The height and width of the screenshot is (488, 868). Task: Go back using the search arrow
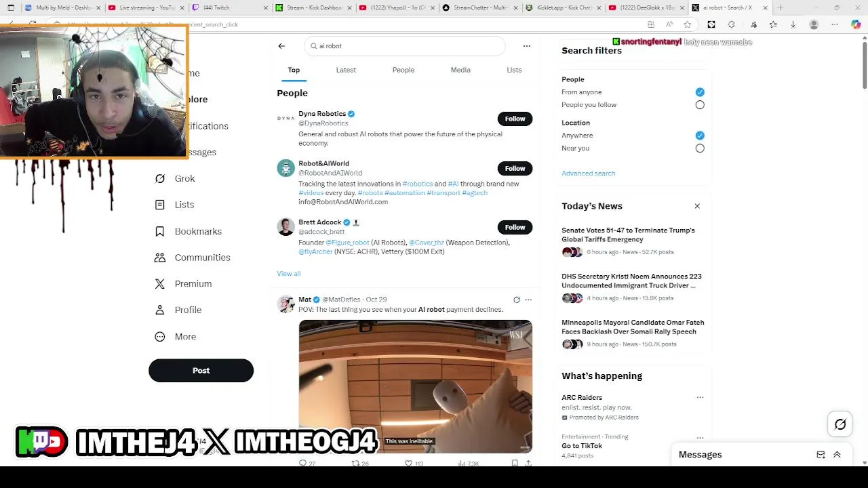pyautogui.click(x=281, y=46)
